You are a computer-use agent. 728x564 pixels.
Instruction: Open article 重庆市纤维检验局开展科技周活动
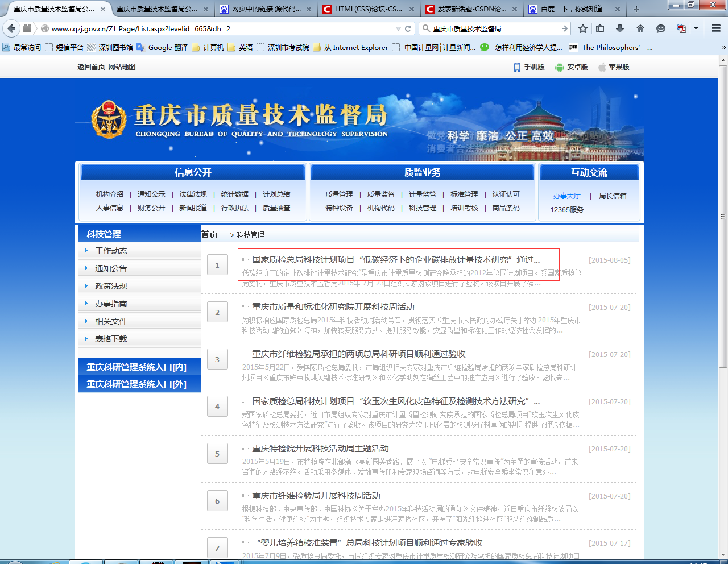click(x=316, y=496)
